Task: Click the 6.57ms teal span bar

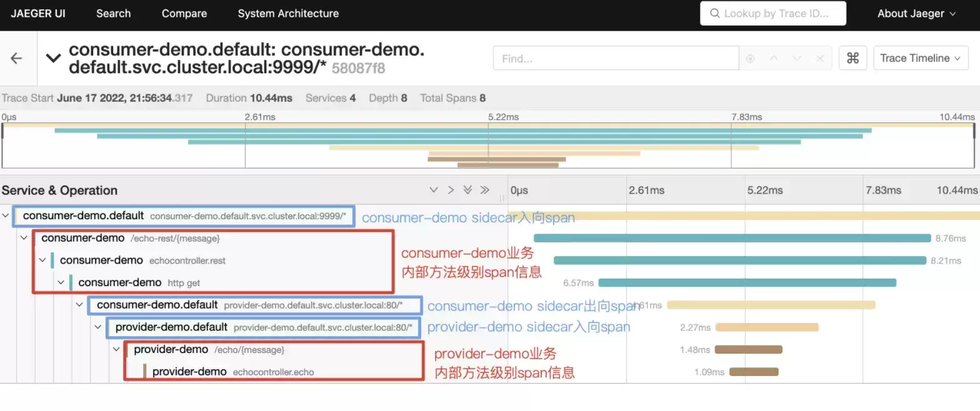Action: 747,282
